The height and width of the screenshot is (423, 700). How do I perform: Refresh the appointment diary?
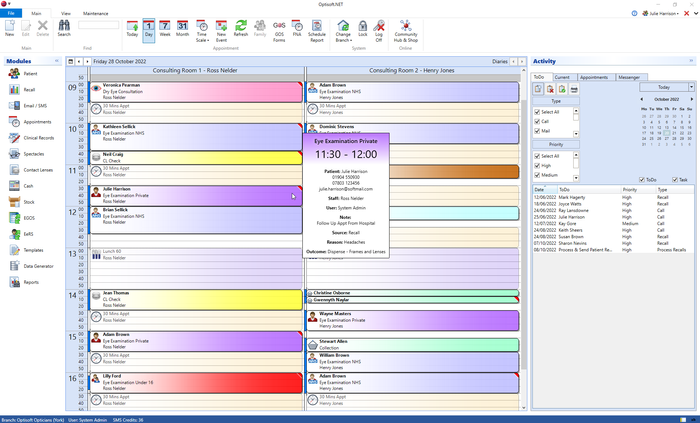(x=241, y=28)
